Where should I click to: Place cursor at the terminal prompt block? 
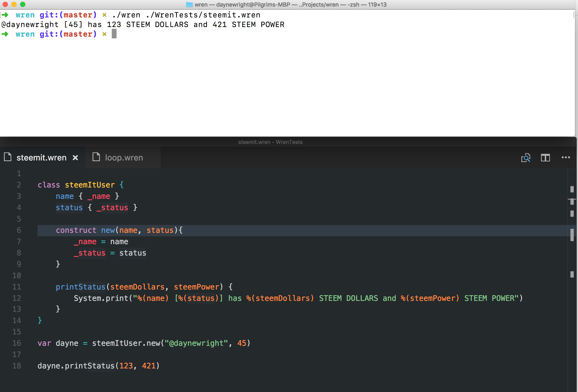(114, 34)
